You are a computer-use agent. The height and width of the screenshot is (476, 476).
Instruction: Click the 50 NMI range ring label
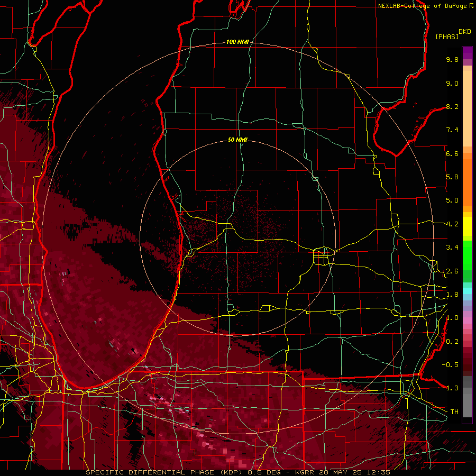(237, 140)
